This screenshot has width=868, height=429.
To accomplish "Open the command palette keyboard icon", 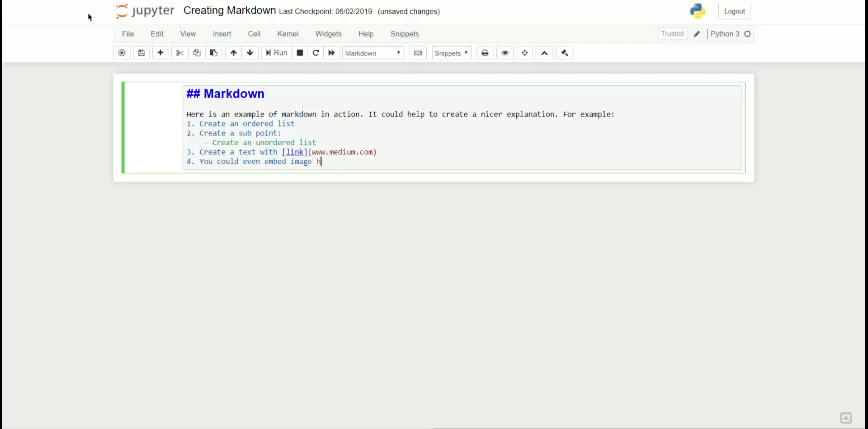I will pyautogui.click(x=417, y=52).
